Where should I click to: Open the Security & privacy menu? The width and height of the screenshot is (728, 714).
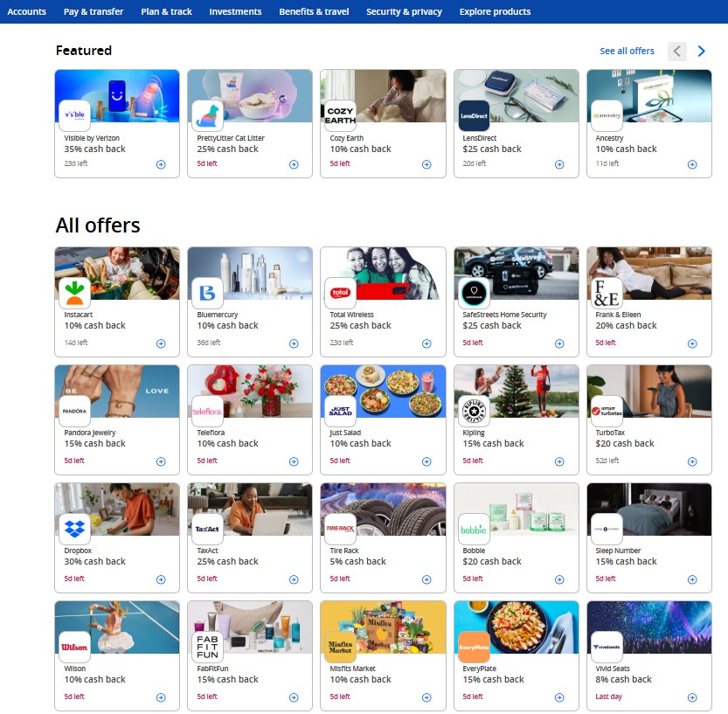coord(404,11)
